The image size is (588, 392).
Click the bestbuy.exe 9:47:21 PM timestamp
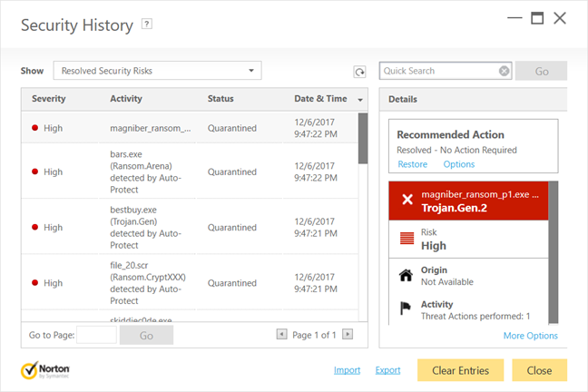tap(316, 228)
